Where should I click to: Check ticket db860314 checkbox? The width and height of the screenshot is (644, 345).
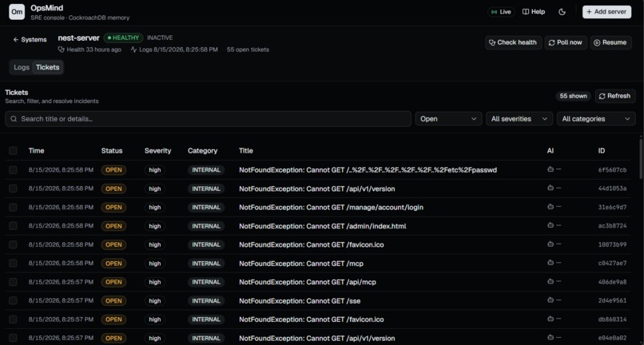[13, 319]
